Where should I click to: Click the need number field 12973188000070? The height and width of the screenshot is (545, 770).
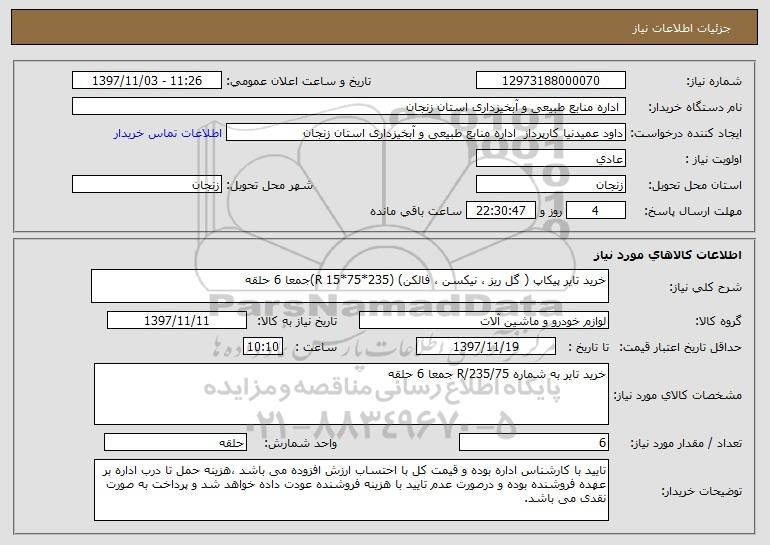pos(550,80)
